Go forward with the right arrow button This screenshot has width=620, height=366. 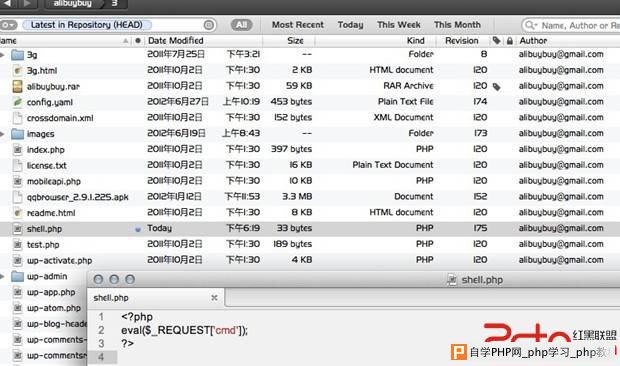tap(27, 4)
